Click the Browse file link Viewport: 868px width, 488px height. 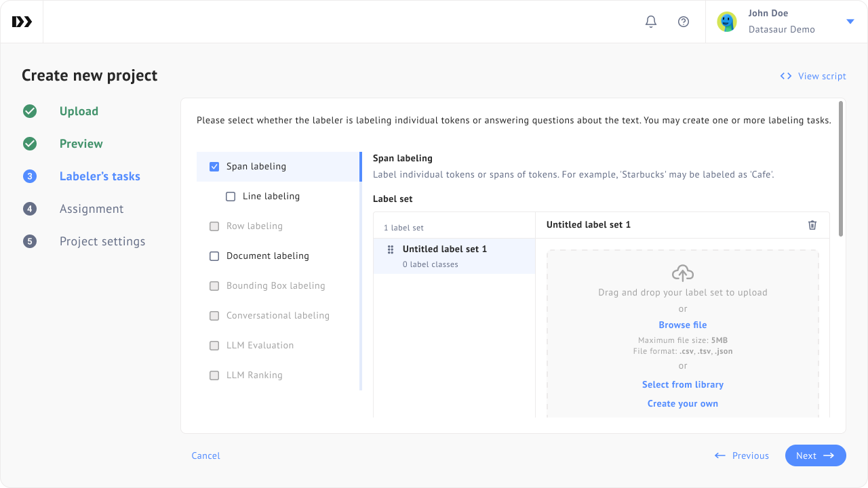point(683,325)
